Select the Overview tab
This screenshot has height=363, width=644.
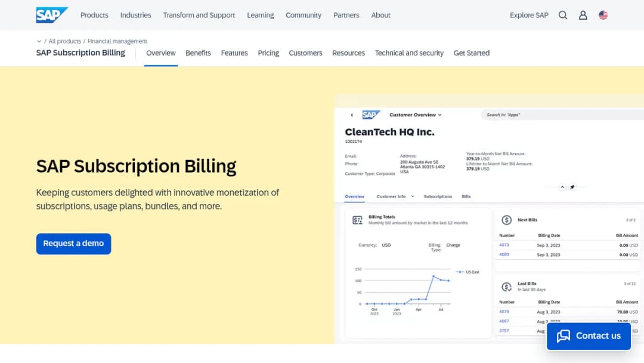[161, 53]
